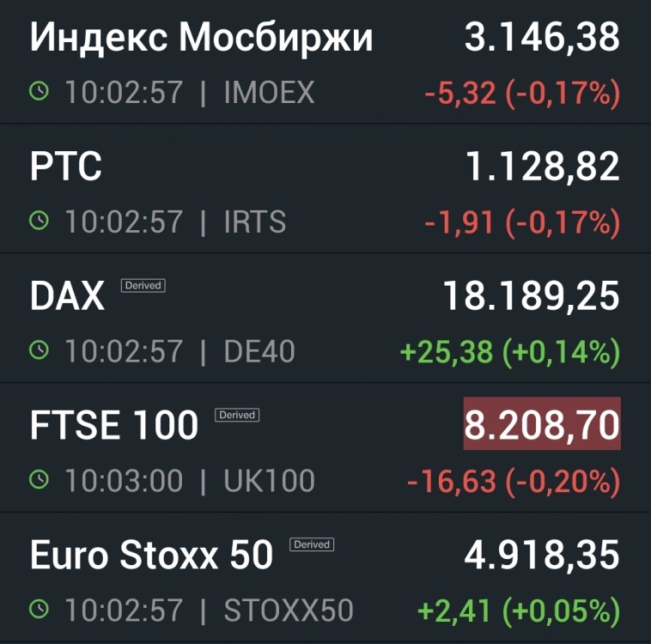Click the clock icon in the STOXX50 row
This screenshot has height=644, width=651.
tap(40, 610)
